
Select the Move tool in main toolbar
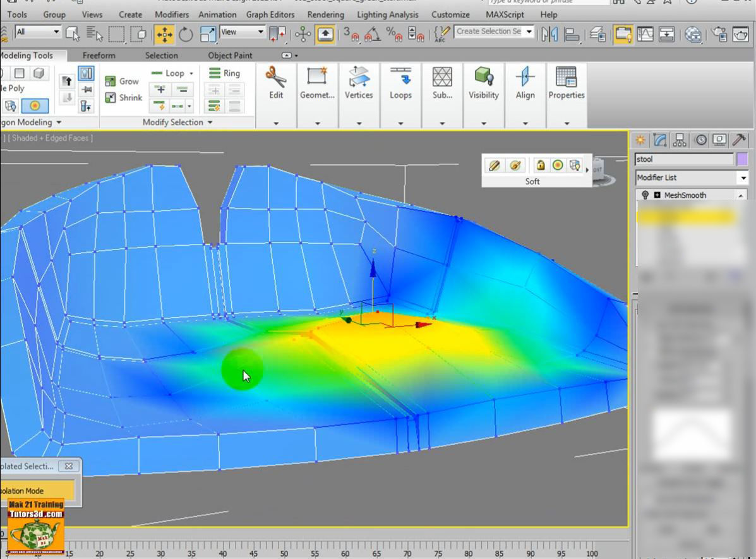pyautogui.click(x=164, y=34)
